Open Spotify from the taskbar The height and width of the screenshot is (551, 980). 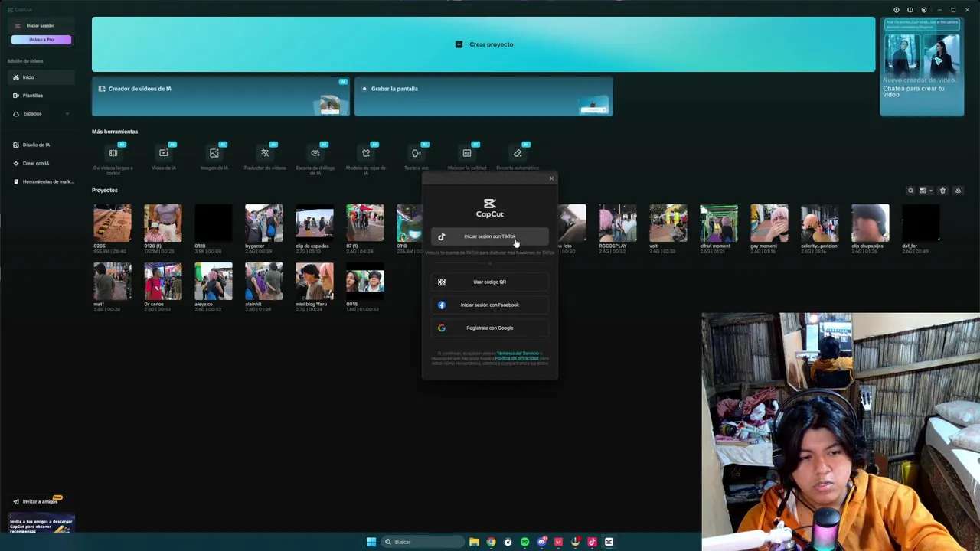click(x=524, y=542)
